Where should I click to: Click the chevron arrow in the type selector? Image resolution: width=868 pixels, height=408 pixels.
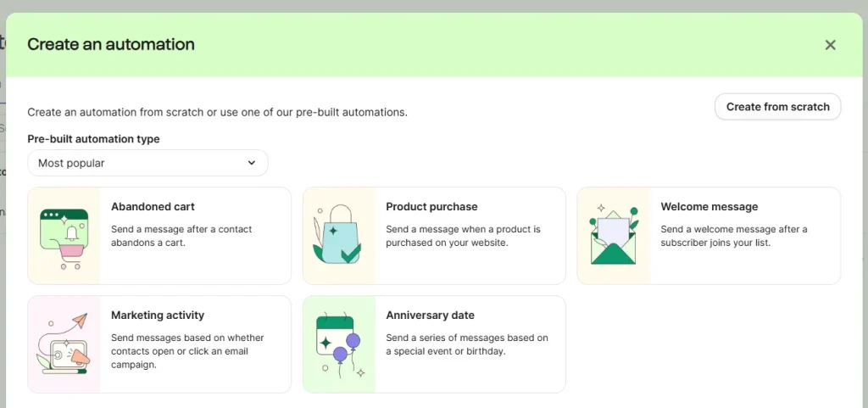[x=252, y=163]
